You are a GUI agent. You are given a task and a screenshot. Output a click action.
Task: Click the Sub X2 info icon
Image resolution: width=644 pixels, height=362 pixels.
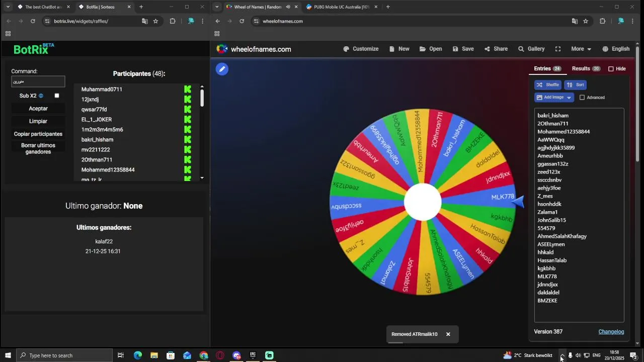[x=41, y=96]
